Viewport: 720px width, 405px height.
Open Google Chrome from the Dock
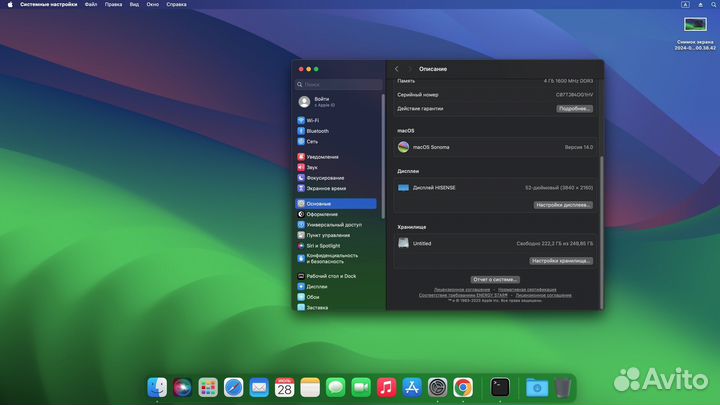463,387
